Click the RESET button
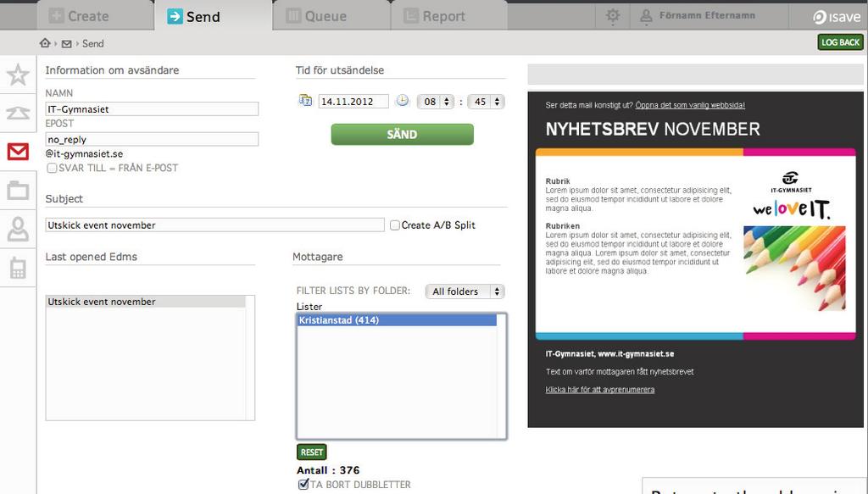868x494 pixels. tap(312, 452)
